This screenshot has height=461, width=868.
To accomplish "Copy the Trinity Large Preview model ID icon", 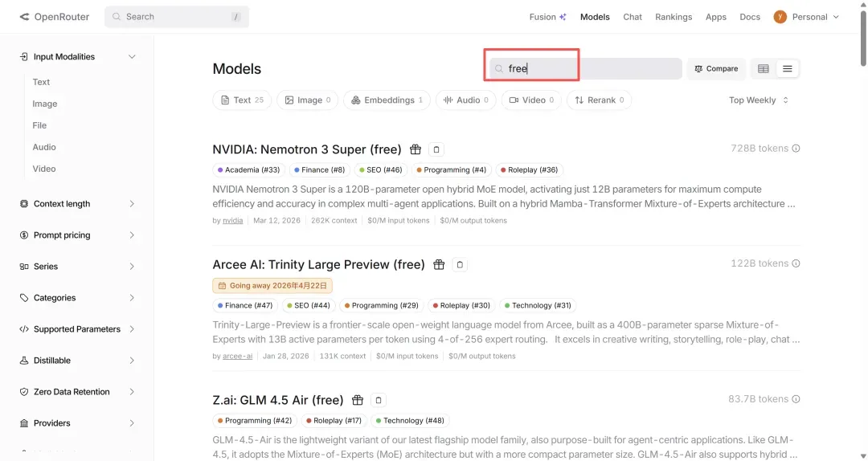I will coord(460,264).
